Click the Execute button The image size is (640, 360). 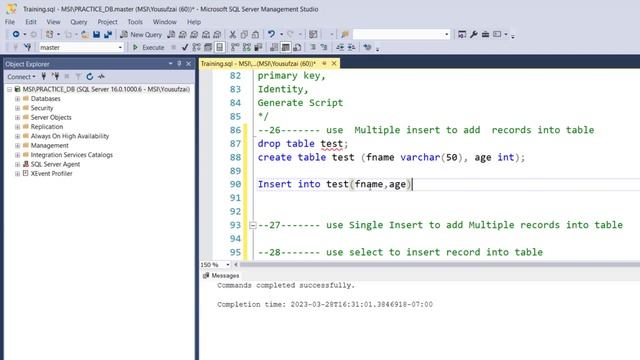point(148,48)
